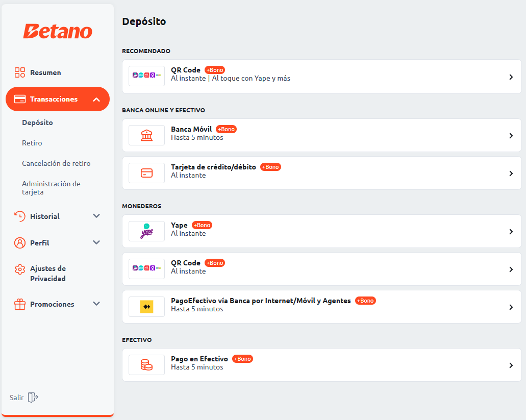Expand the Historial section chevron
526x420 pixels.
point(96,216)
